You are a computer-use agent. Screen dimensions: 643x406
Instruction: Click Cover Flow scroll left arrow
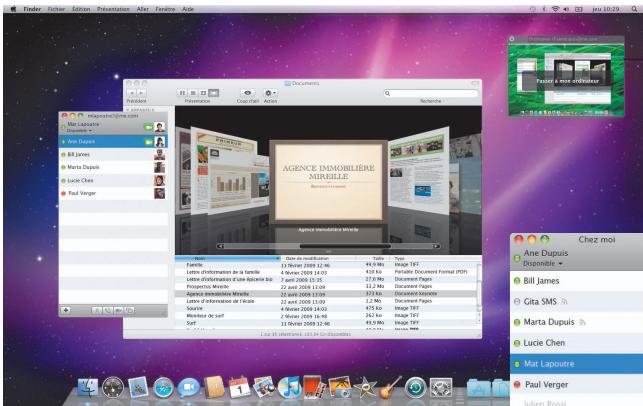tap(220, 246)
